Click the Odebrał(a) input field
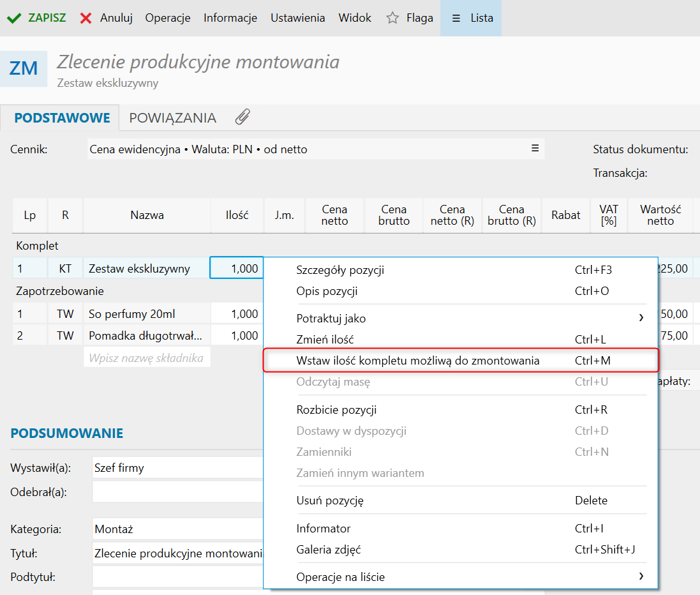 tap(177, 492)
